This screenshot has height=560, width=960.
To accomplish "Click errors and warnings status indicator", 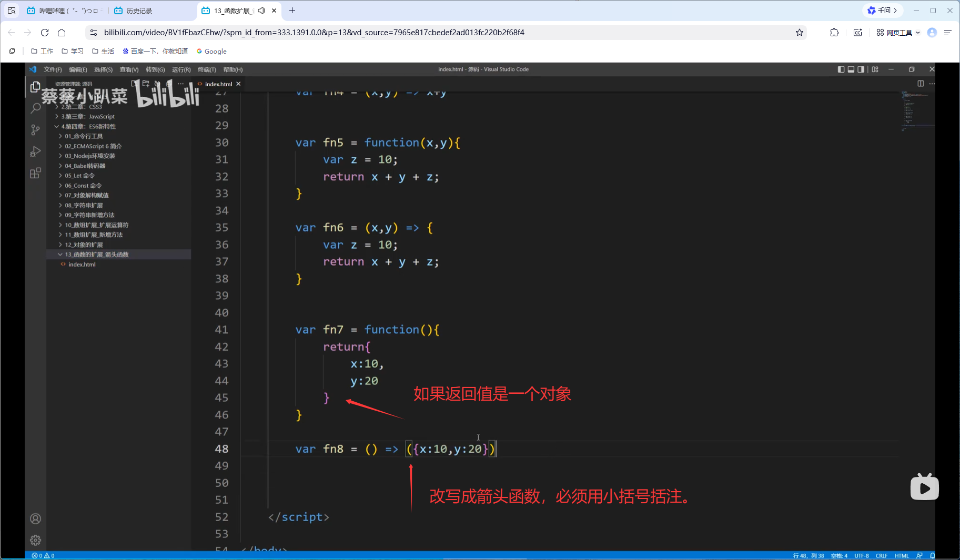I will 43,555.
